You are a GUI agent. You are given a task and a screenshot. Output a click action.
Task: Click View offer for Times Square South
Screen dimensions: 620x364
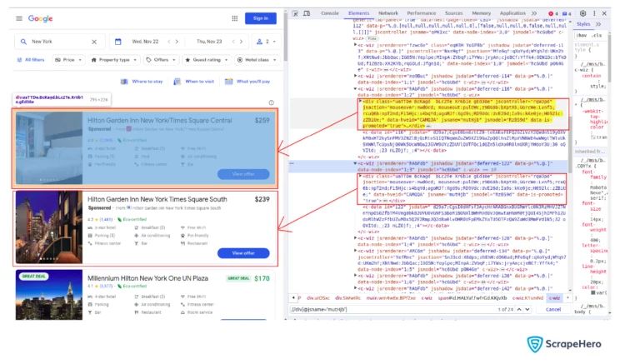243,253
